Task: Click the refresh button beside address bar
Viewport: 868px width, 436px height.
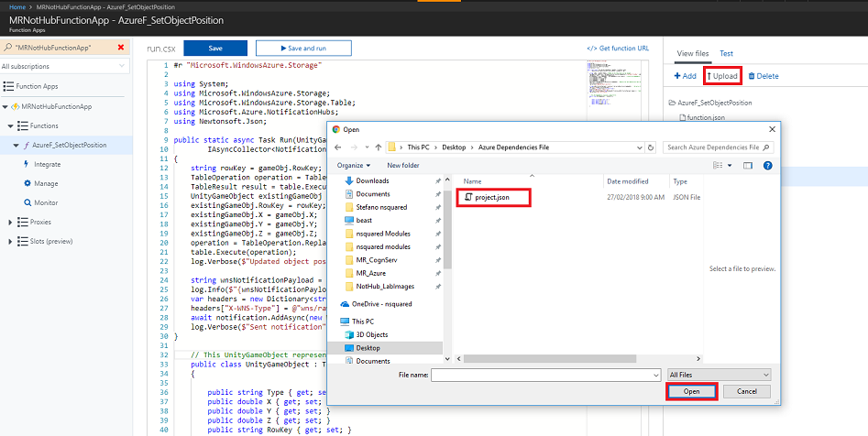Action: tap(651, 147)
